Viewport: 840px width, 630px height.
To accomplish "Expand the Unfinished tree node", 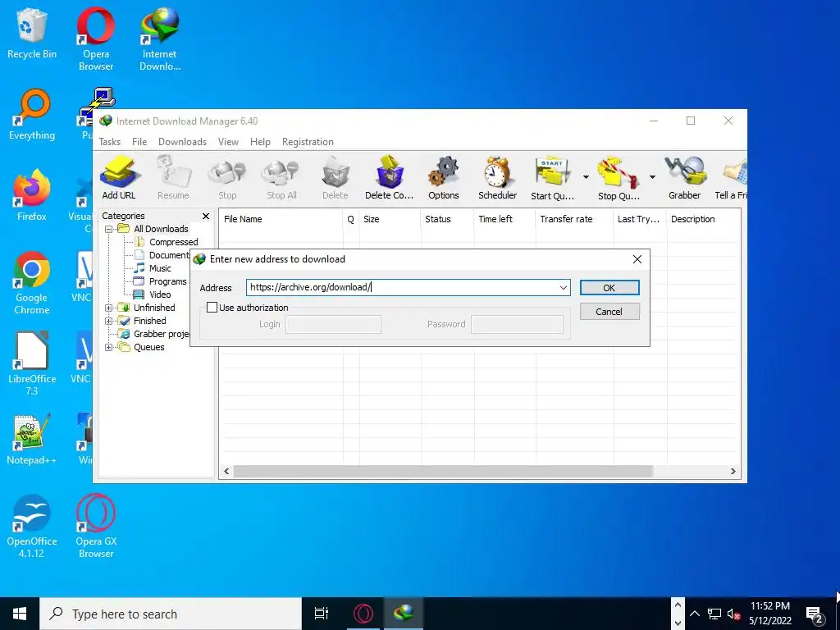I will (109, 308).
